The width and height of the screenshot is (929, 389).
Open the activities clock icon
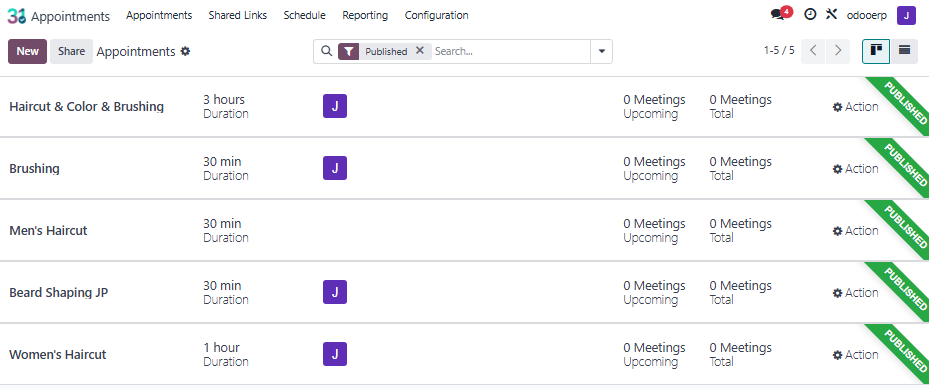tap(810, 14)
